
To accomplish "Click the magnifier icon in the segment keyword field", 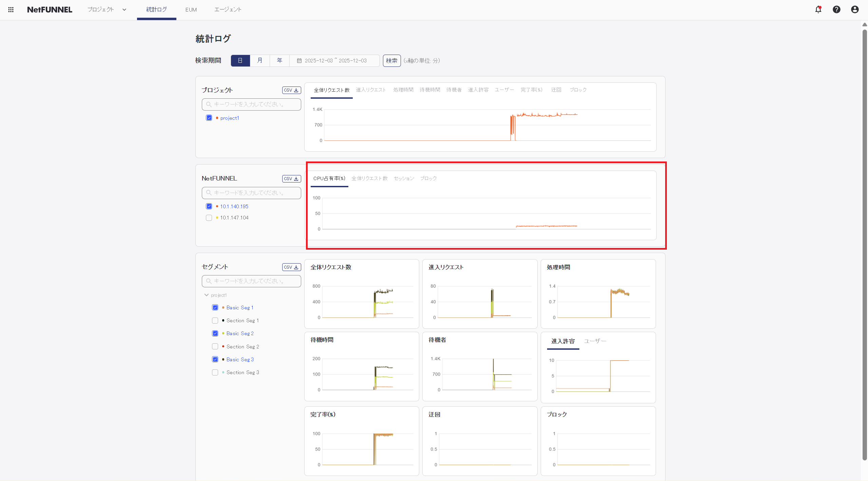I will point(208,281).
